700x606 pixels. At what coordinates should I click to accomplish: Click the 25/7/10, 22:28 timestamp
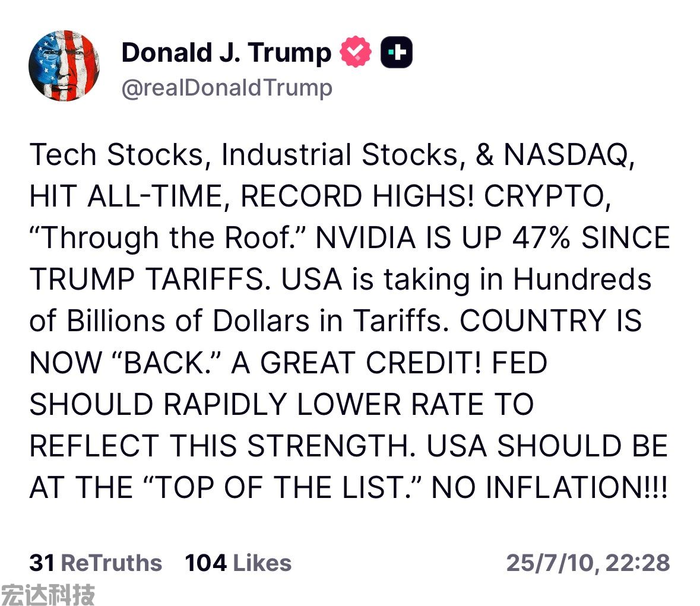pyautogui.click(x=588, y=563)
